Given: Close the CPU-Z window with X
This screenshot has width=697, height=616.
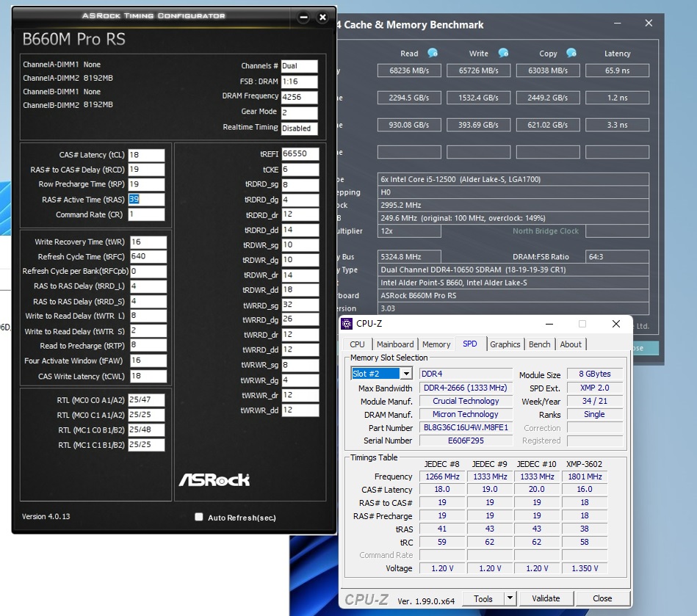Looking at the screenshot, I should pos(616,324).
